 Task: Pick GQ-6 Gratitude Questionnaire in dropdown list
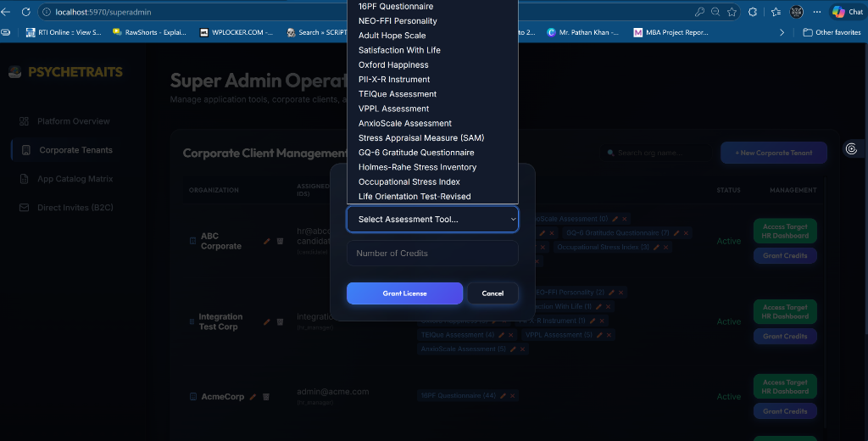[x=432, y=153]
